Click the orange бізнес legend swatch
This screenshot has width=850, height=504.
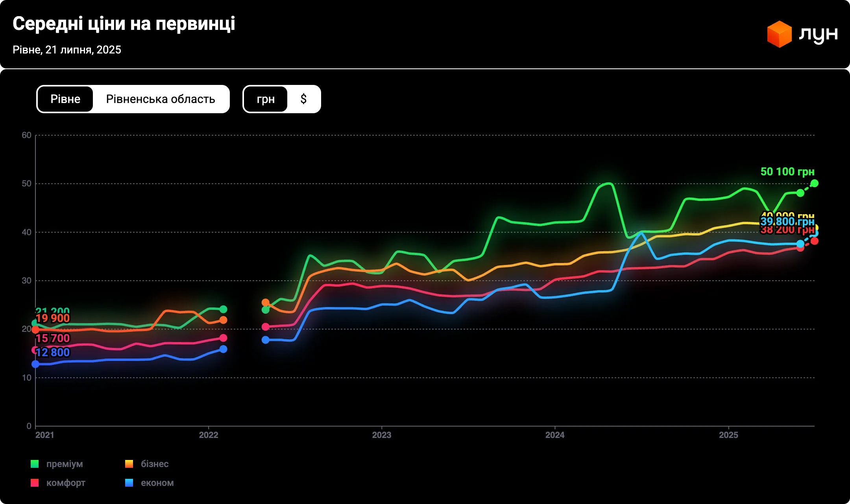129,464
